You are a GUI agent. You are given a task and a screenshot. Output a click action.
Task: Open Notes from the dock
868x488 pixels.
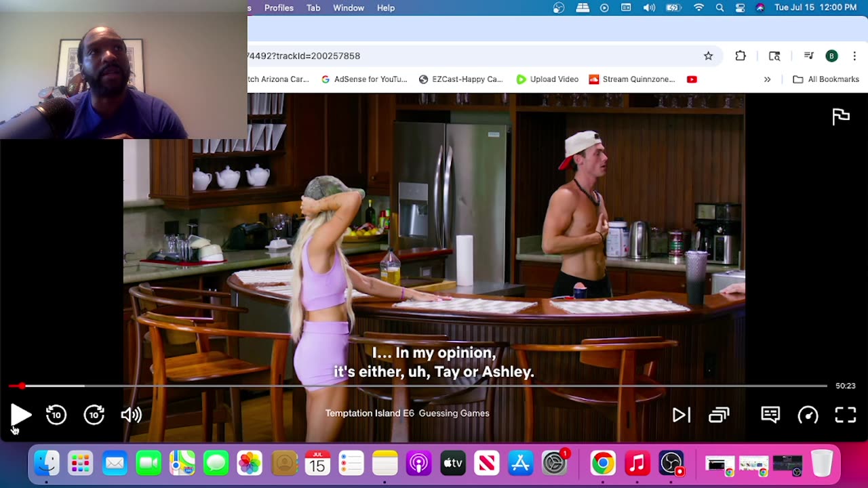(x=385, y=464)
